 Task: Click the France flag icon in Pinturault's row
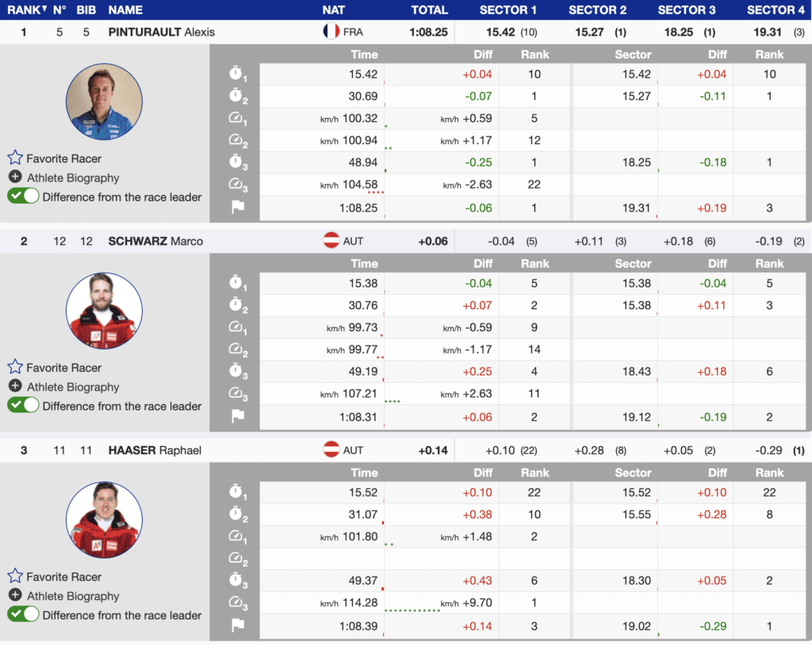[x=331, y=32]
